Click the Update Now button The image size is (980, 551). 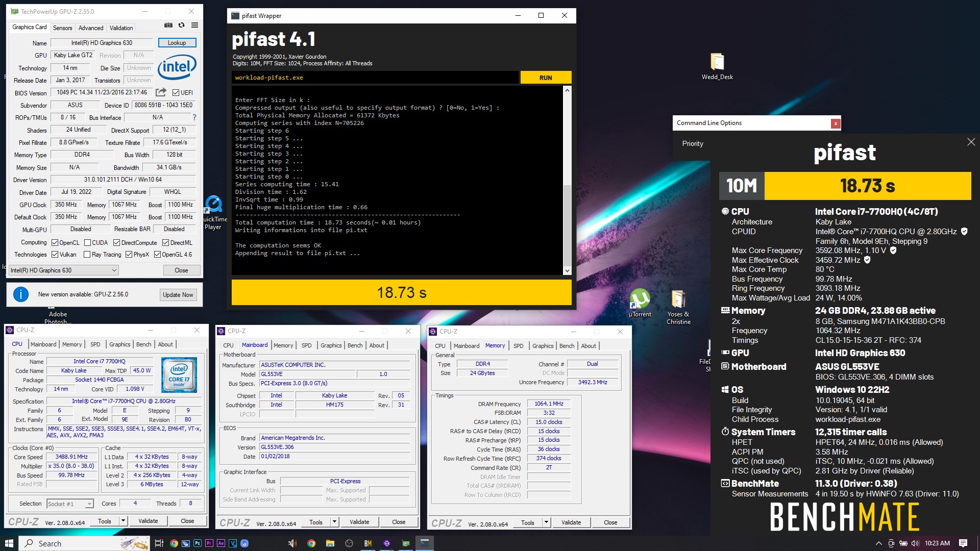click(178, 294)
